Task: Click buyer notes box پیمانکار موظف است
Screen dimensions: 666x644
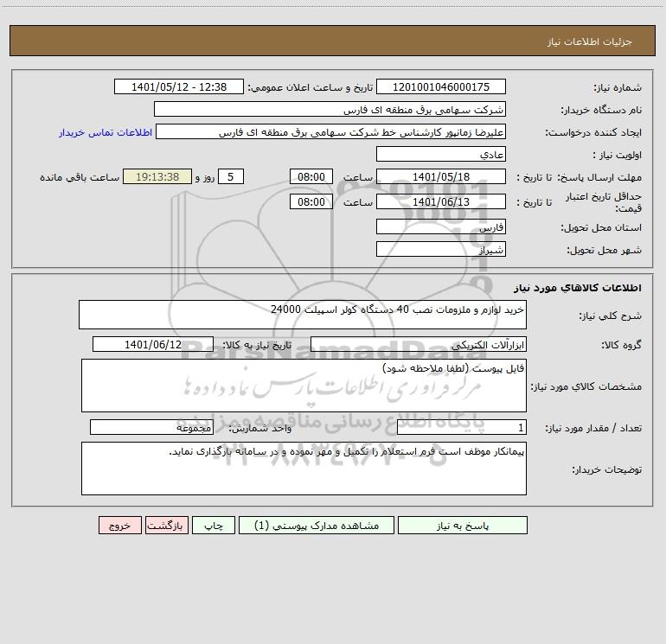Action: (304, 469)
